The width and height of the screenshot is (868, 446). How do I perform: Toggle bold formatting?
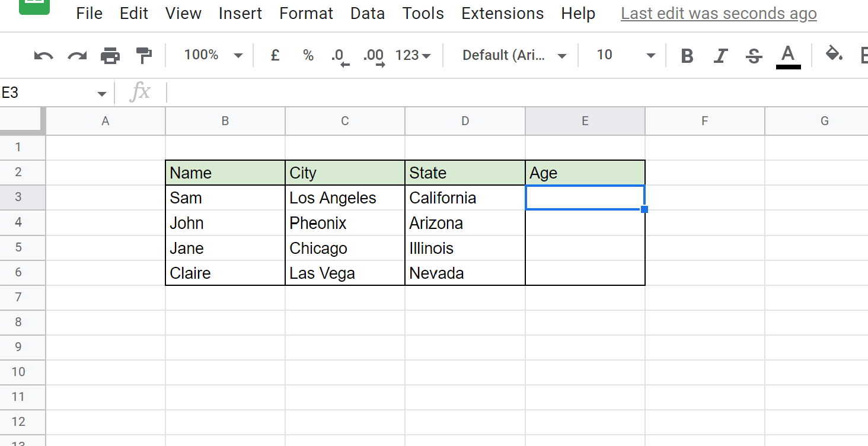click(x=687, y=55)
